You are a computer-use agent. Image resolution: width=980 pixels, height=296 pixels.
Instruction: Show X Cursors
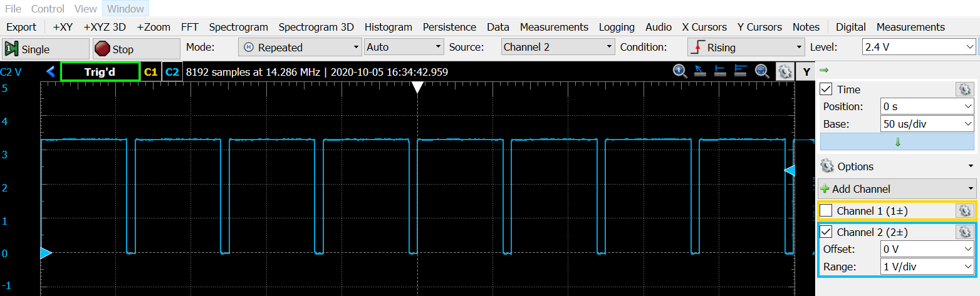coord(704,27)
